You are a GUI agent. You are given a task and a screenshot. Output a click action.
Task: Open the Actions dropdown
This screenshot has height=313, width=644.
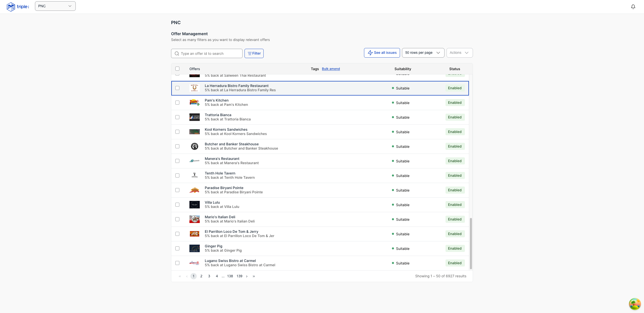point(459,53)
